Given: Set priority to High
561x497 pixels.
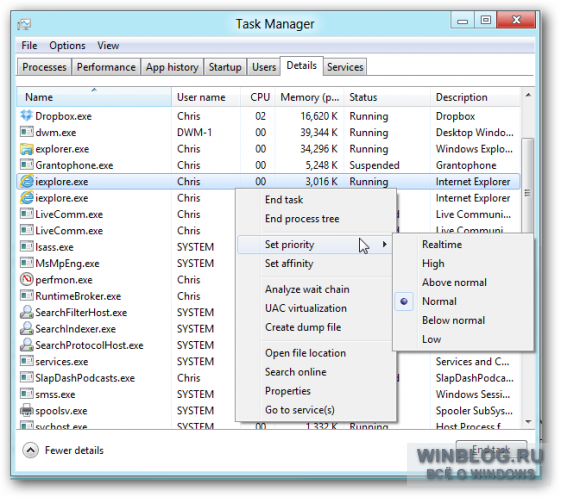Looking at the screenshot, I should point(433,263).
